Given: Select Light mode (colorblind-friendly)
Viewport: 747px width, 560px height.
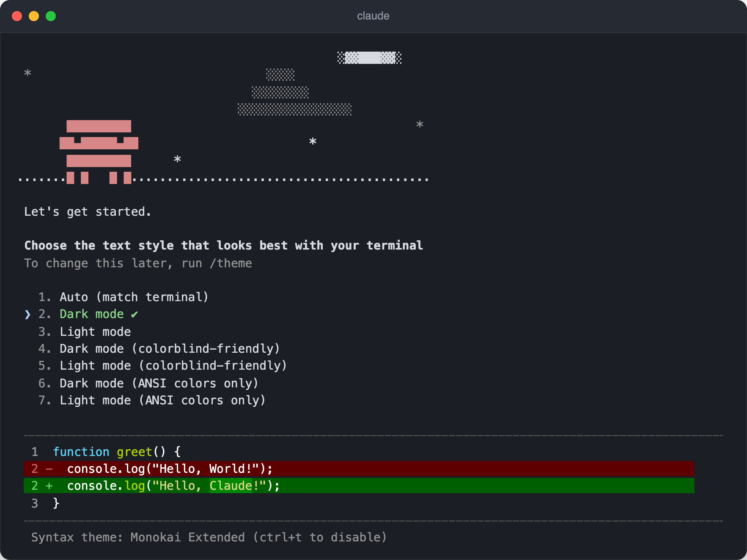Looking at the screenshot, I should pyautogui.click(x=162, y=365).
